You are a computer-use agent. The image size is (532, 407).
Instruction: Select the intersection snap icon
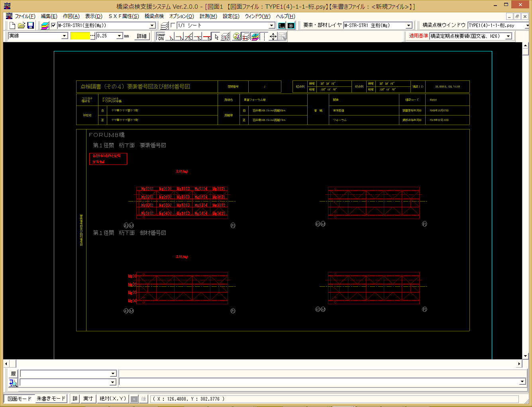188,37
